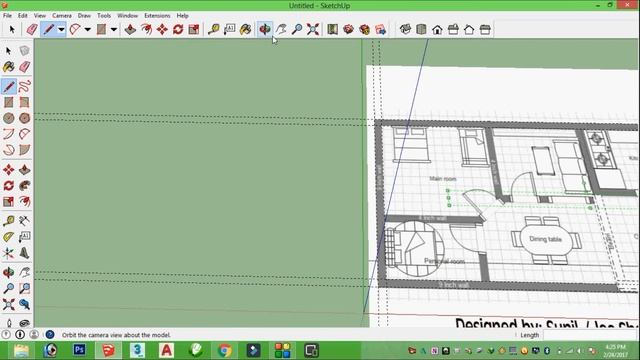Switch to Front view house icon
Image resolution: width=640 pixels, height=360 pixels.
pos(437,29)
